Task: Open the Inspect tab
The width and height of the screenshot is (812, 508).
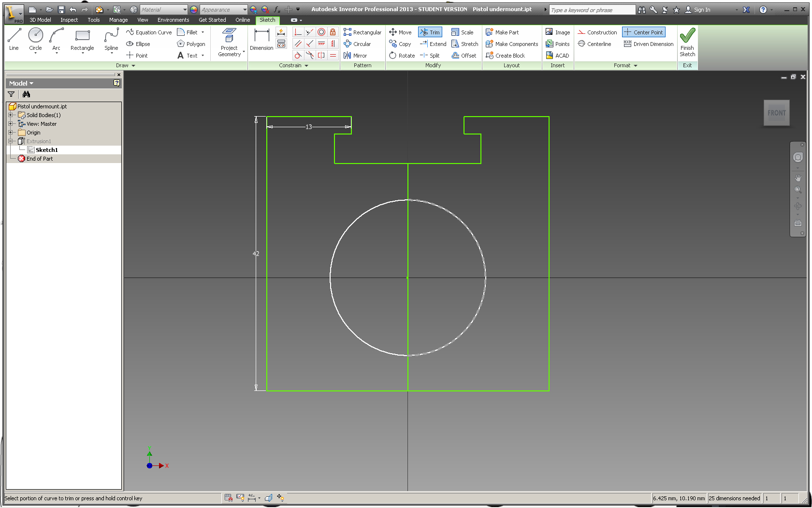Action: coord(69,20)
